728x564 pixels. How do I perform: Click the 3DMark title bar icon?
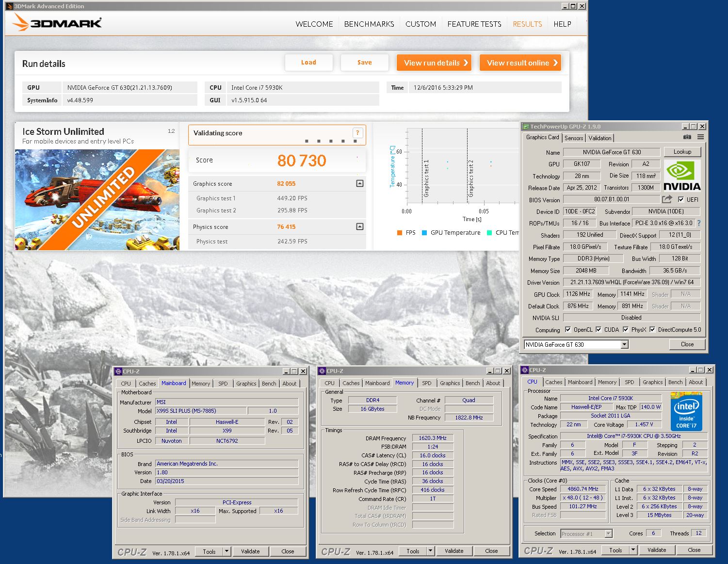[x=9, y=6]
